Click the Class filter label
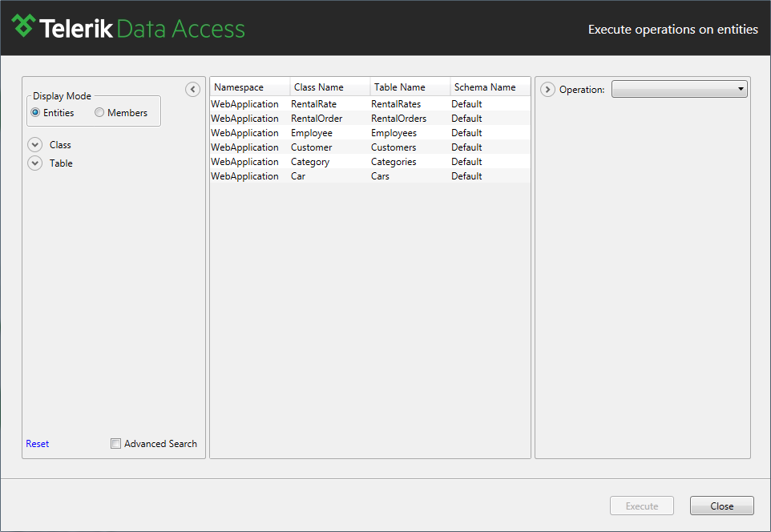 click(60, 144)
